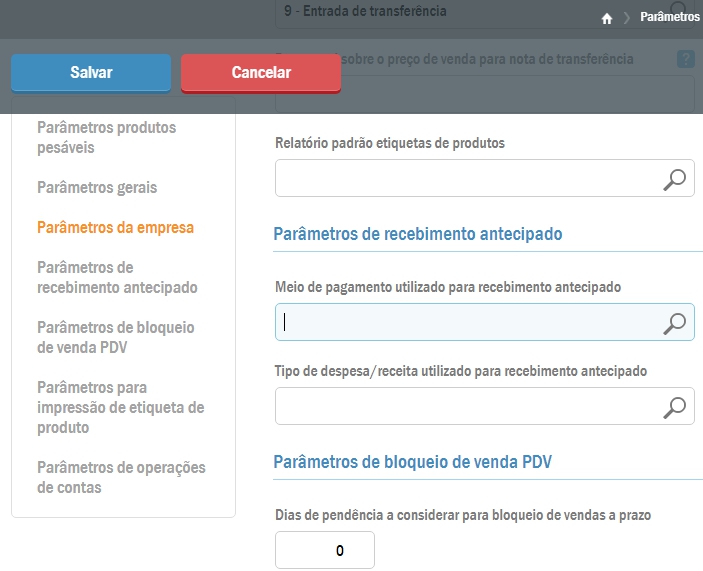Open Parâmetros de bloqueio de venda PDV in sidebar

tap(115, 337)
